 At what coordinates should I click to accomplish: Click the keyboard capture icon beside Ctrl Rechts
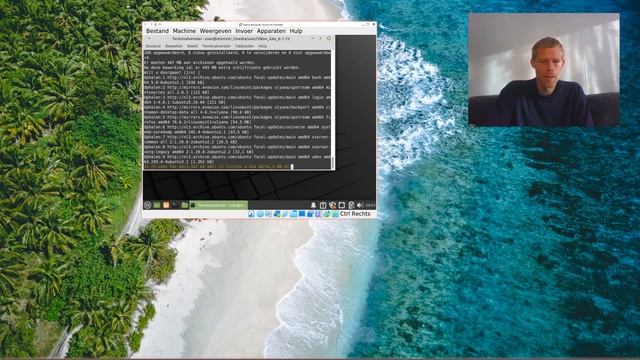(336, 213)
